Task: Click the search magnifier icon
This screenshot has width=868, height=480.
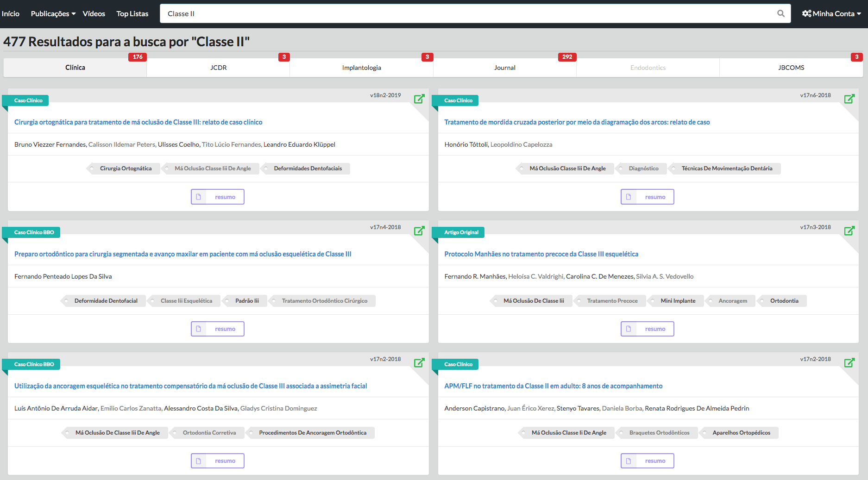Action: tap(780, 13)
